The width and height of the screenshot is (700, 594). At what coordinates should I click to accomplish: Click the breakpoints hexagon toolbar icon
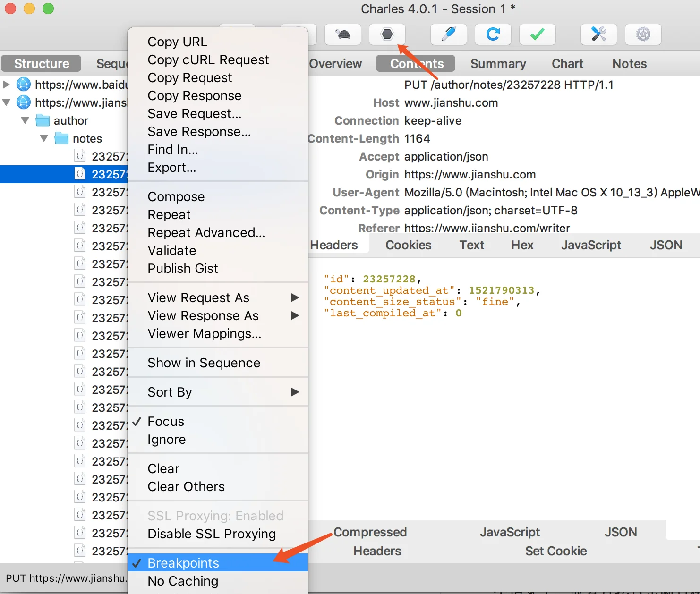point(387,34)
